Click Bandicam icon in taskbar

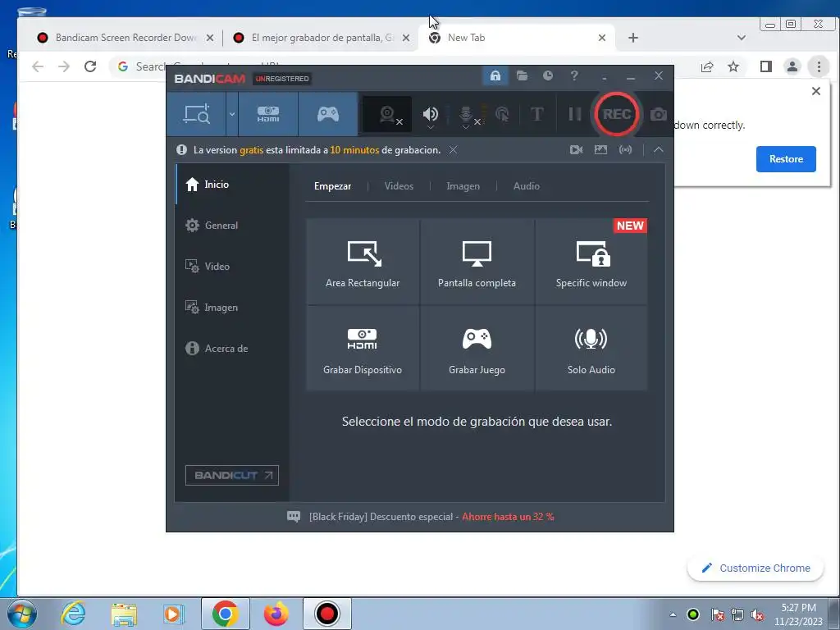326,614
